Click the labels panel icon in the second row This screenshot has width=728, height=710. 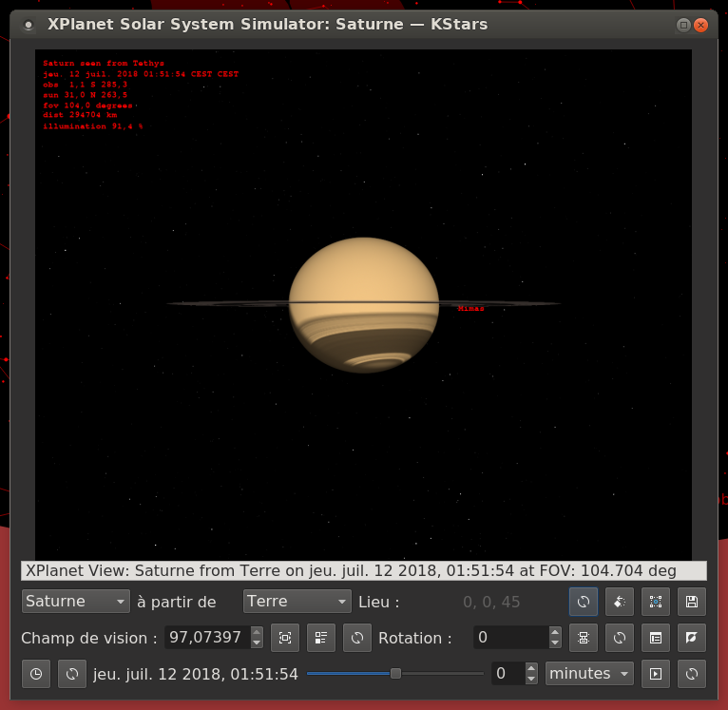[x=656, y=638]
